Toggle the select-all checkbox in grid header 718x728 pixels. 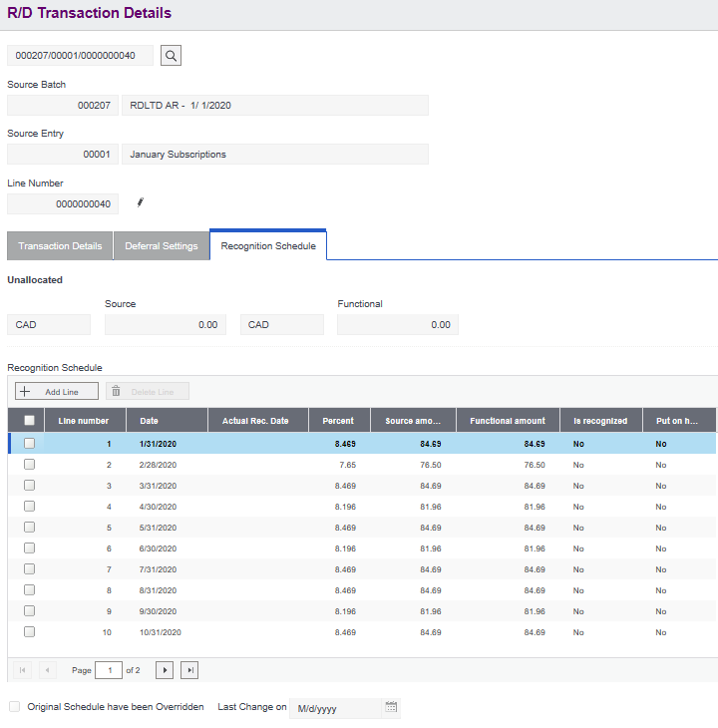29,421
